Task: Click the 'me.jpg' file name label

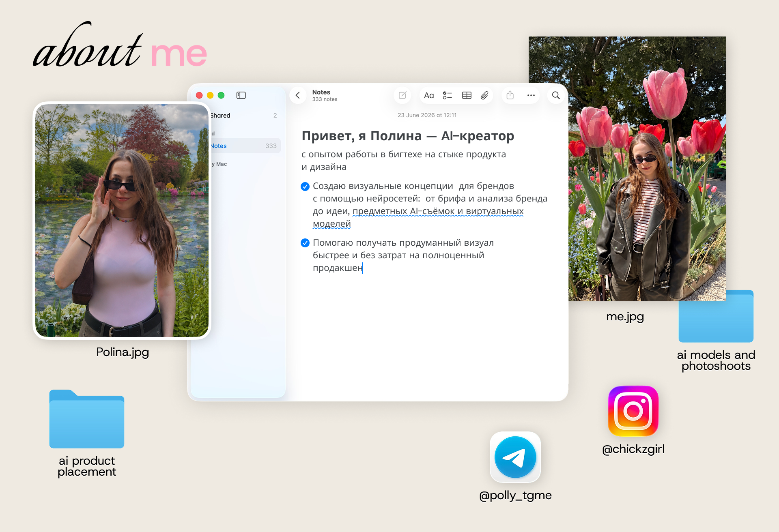Action: [625, 317]
